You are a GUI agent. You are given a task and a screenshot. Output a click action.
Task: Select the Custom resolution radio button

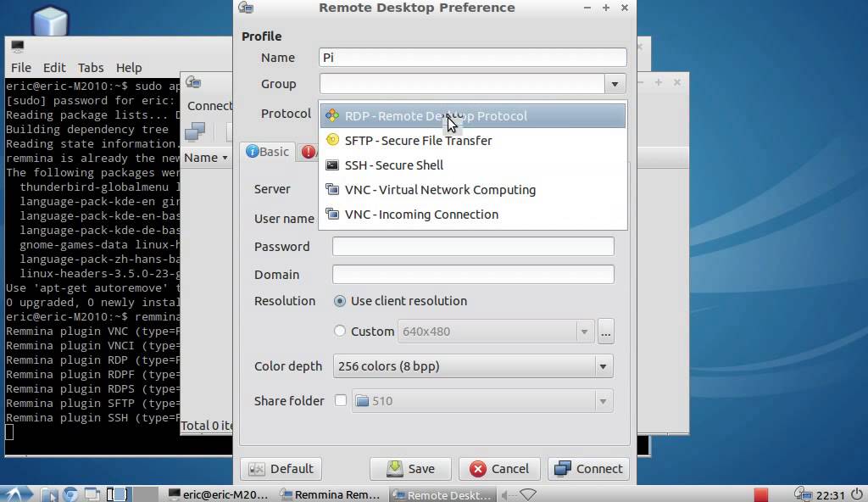(339, 332)
